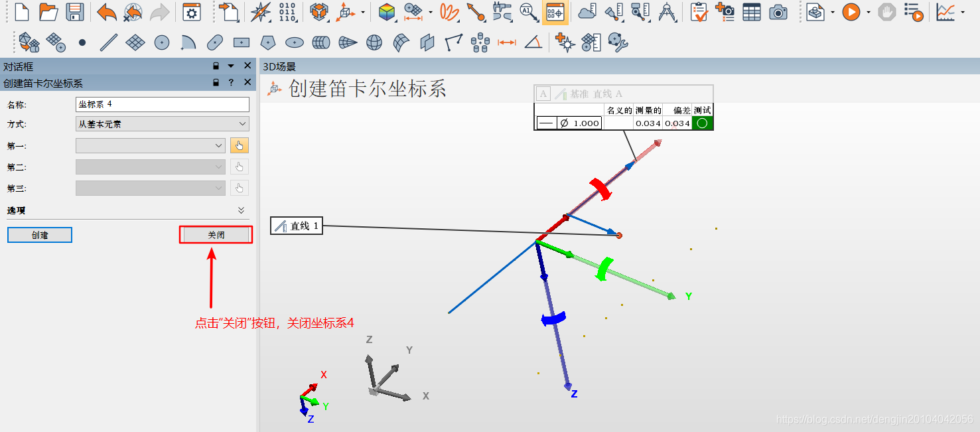The image size is (980, 432).
Task: Click the 直线 1 label in the scene
Action: [297, 226]
